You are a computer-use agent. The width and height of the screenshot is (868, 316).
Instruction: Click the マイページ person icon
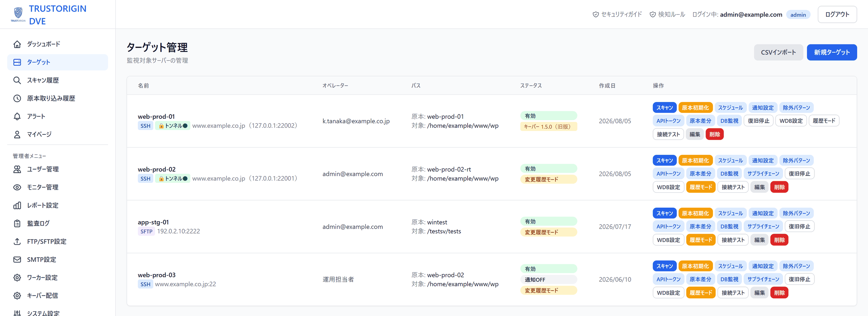click(x=17, y=134)
